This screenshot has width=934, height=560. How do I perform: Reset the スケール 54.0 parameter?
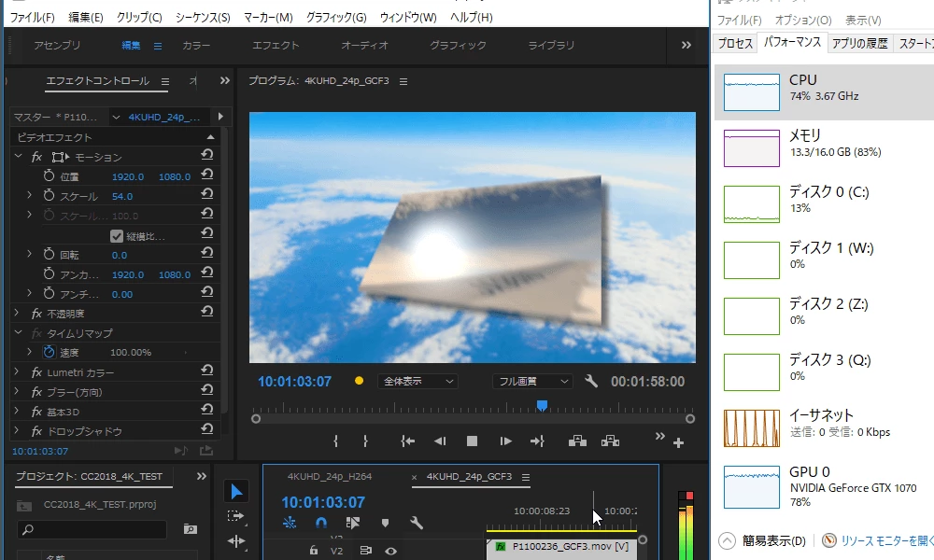(x=206, y=195)
